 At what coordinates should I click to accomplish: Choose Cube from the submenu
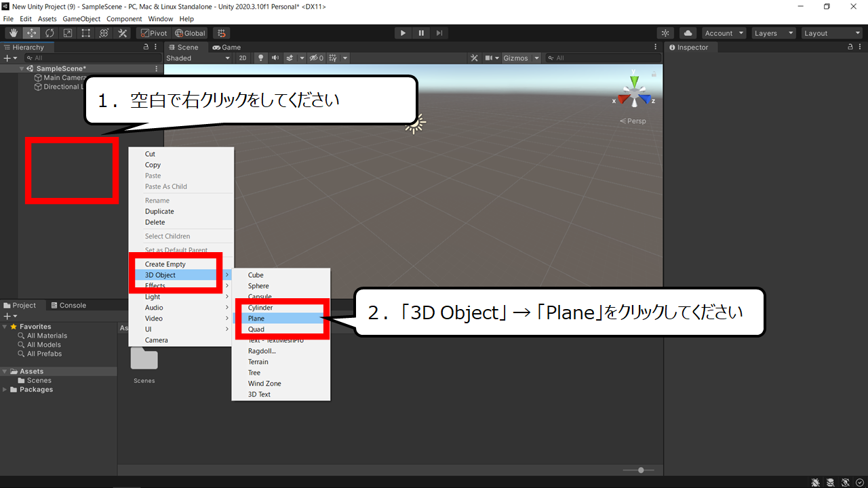point(281,275)
